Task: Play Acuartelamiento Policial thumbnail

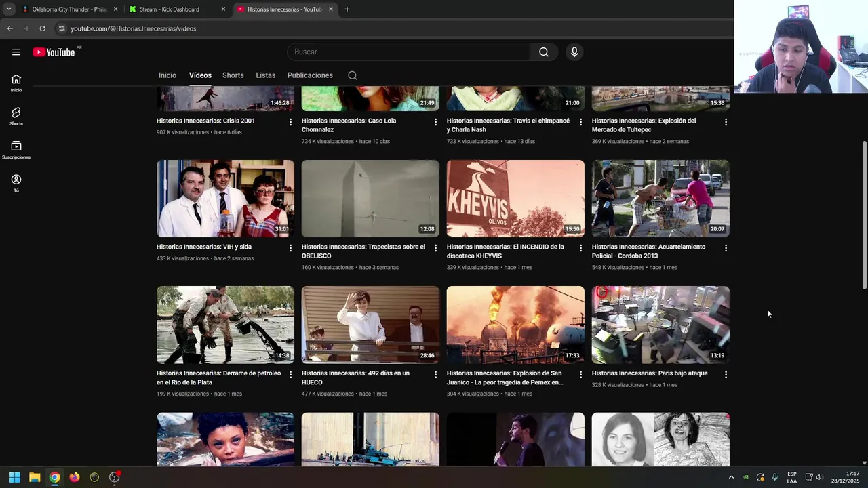Action: (x=660, y=199)
